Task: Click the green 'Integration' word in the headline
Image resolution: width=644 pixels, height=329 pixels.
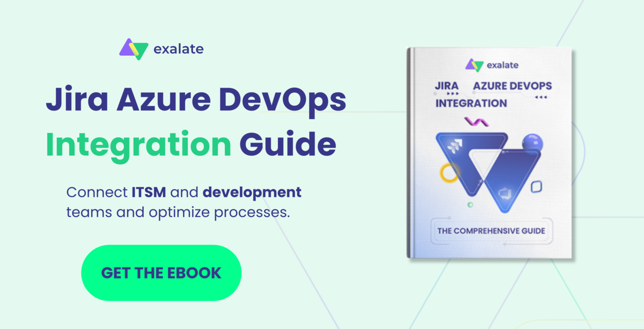Action: [138, 144]
